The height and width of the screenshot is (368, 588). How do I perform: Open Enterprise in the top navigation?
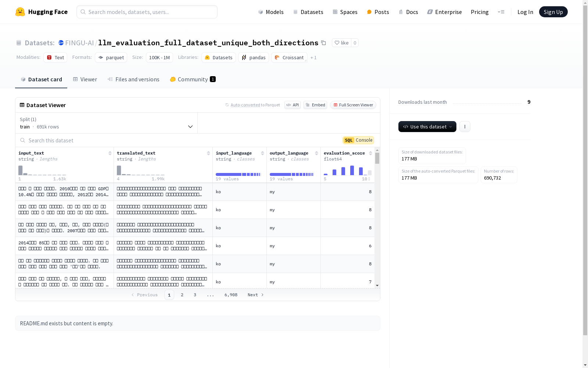click(444, 12)
